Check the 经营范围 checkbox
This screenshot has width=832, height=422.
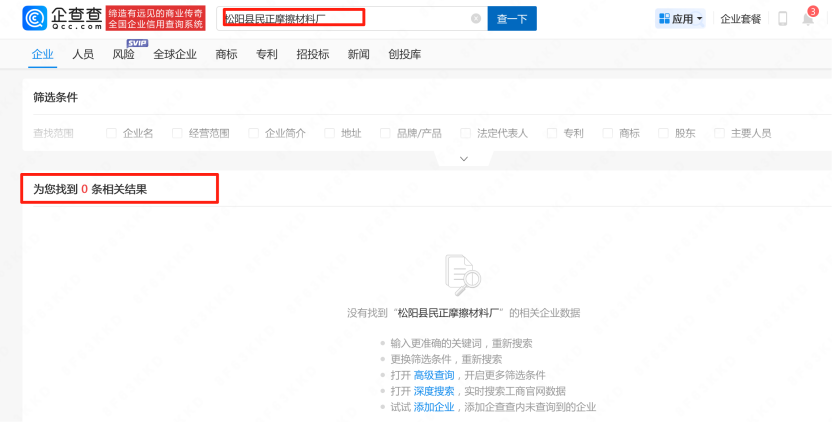tap(177, 133)
